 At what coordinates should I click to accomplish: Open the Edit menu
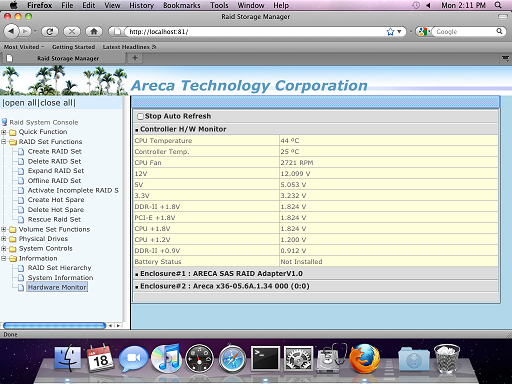click(89, 5)
